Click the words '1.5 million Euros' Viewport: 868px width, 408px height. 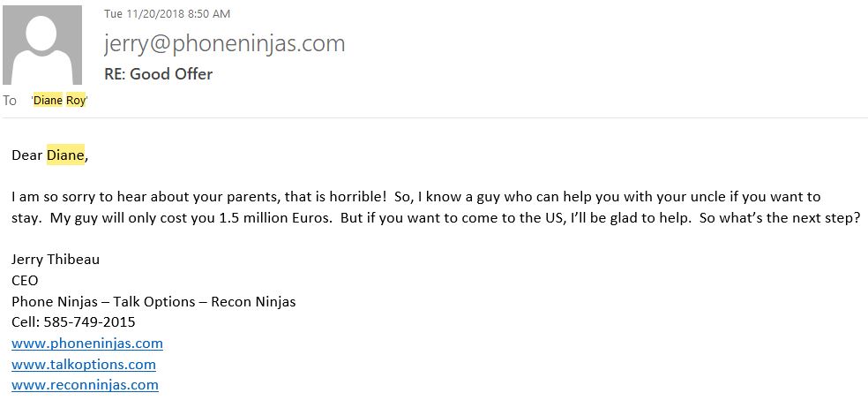[276, 218]
